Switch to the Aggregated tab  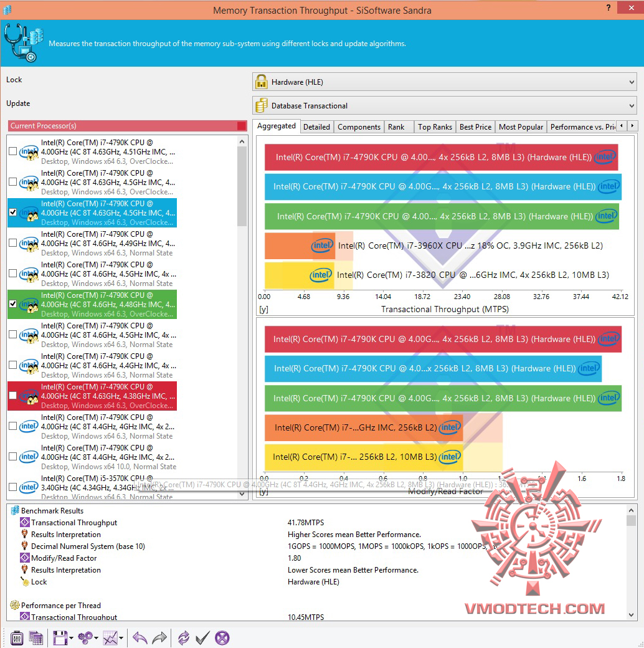point(277,126)
